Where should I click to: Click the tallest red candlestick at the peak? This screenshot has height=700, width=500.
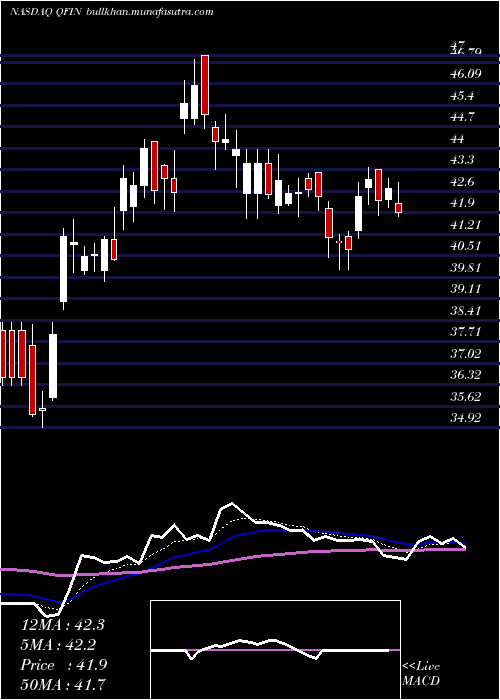tap(204, 85)
